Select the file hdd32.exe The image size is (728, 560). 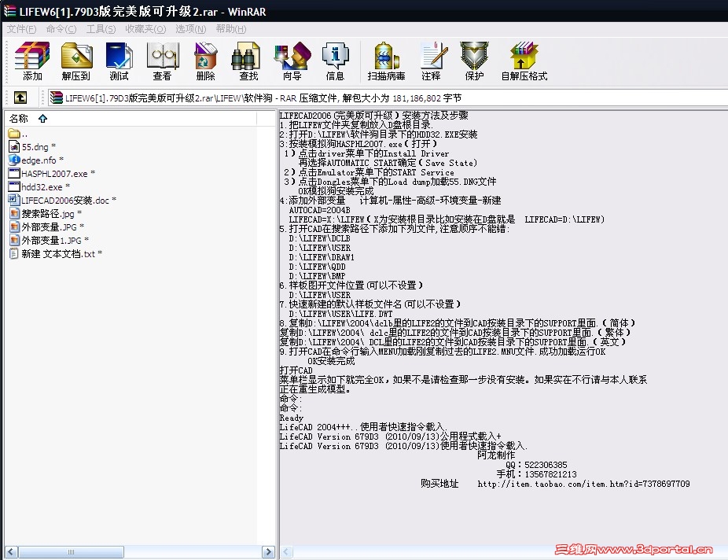(39, 186)
